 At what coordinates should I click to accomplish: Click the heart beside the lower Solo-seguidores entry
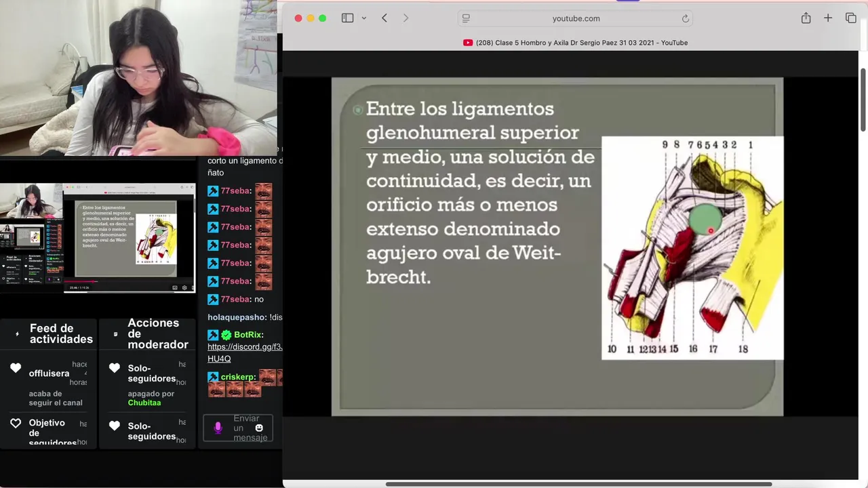[x=115, y=426]
